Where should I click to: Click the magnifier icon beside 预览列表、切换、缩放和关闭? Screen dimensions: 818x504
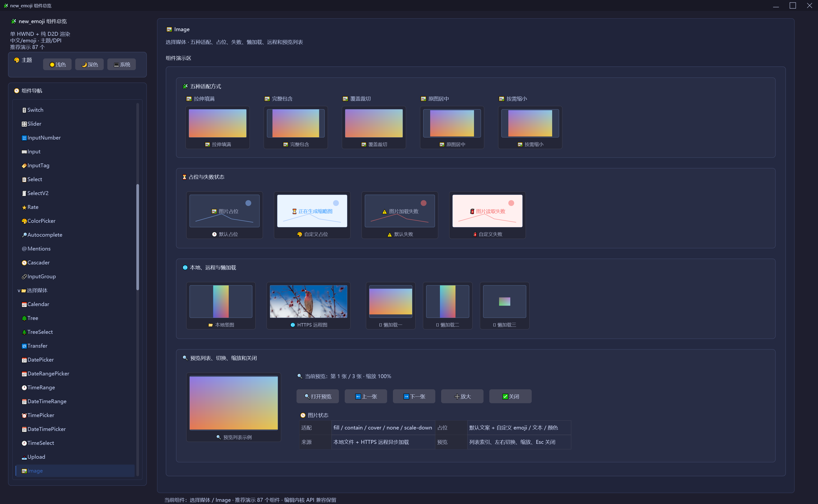(x=185, y=358)
